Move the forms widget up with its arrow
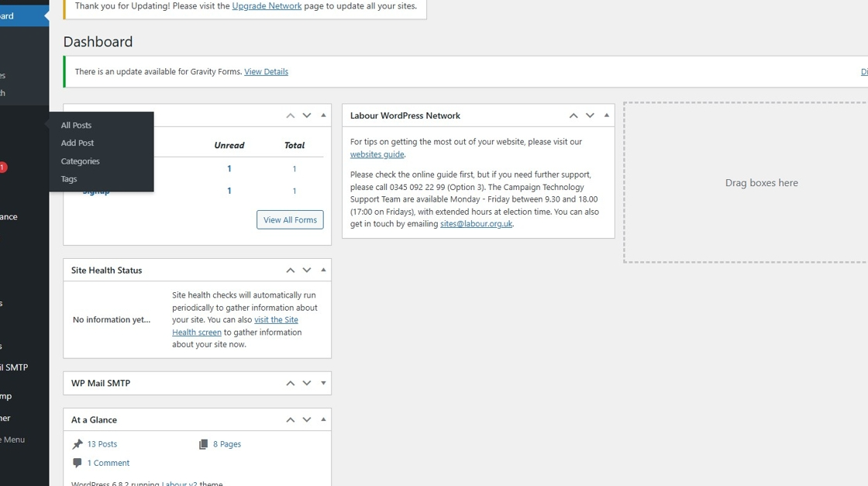 pos(290,115)
